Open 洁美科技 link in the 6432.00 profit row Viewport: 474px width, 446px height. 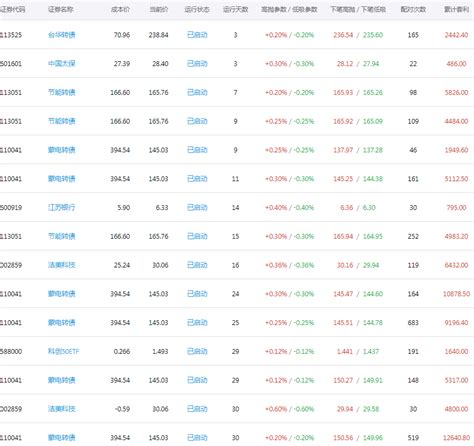62,265
